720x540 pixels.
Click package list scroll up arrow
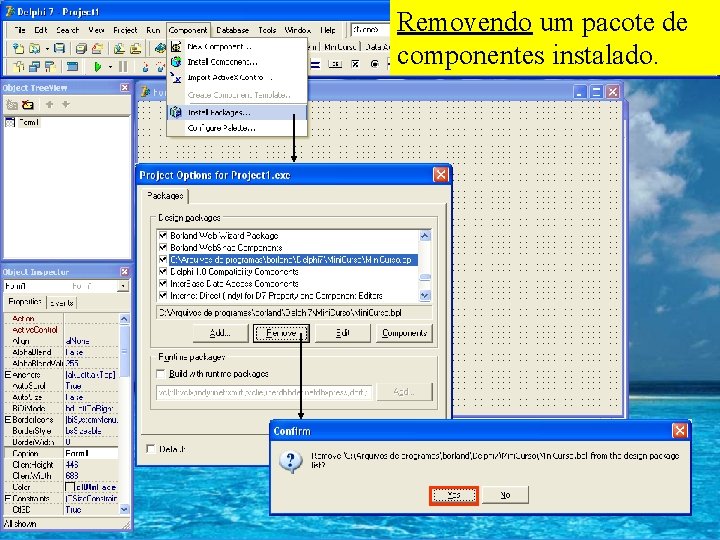(x=425, y=236)
